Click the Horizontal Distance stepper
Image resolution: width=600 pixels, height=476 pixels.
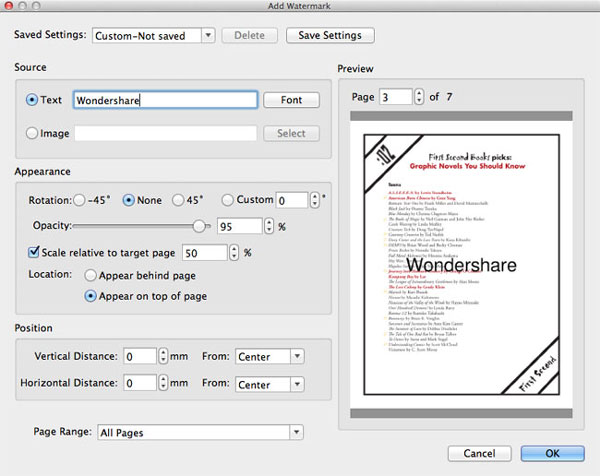(163, 383)
